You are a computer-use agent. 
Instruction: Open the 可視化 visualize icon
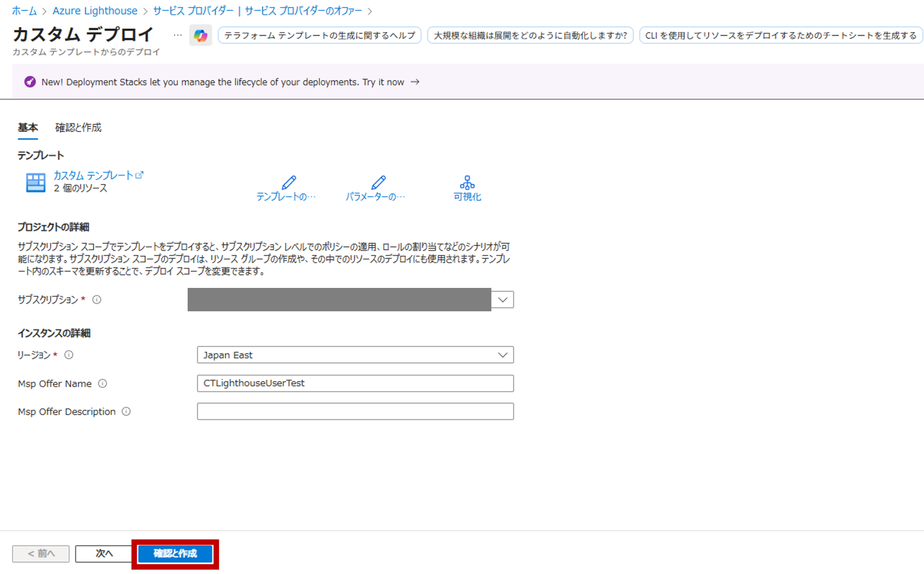coord(467,182)
